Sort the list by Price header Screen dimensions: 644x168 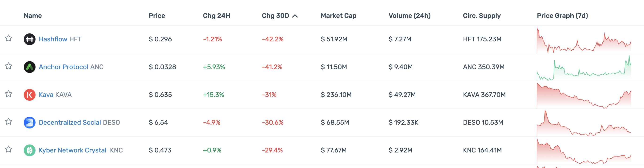[157, 16]
